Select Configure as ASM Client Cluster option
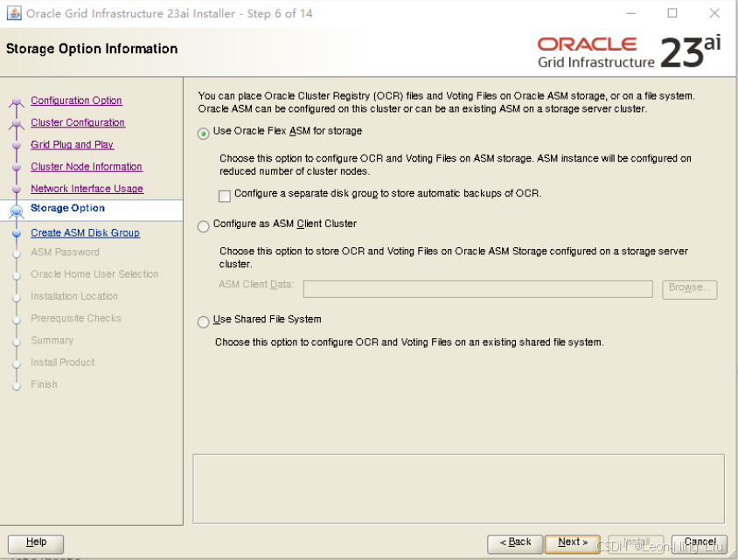738x560 pixels. click(203, 226)
